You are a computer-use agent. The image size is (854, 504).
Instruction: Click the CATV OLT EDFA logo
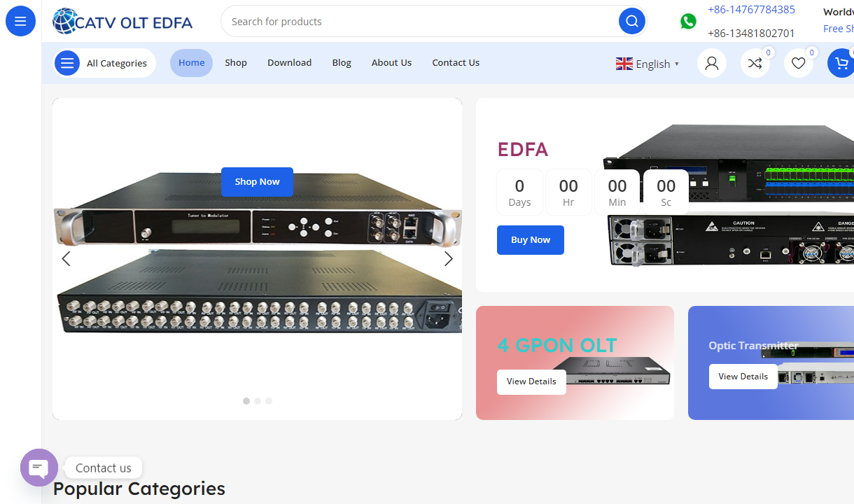pos(122,22)
